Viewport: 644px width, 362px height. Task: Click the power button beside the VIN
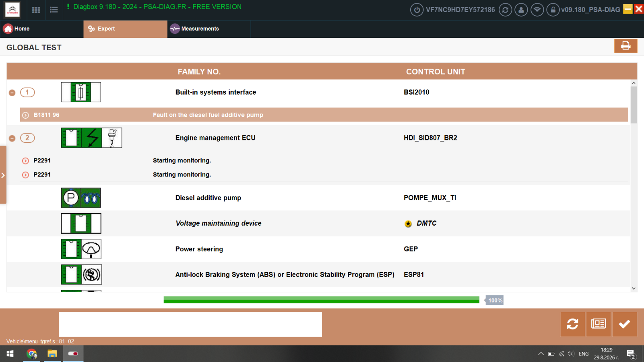tap(417, 10)
